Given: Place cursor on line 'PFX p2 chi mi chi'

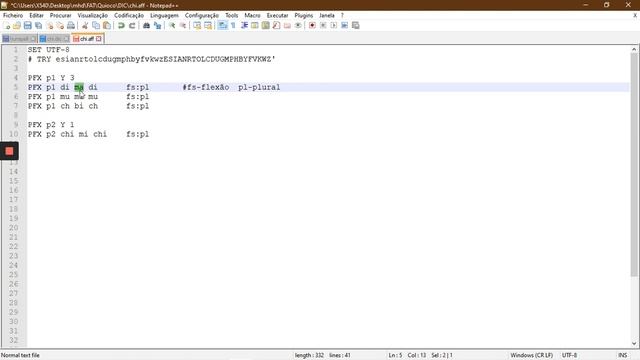Looking at the screenshot, I should (67, 134).
